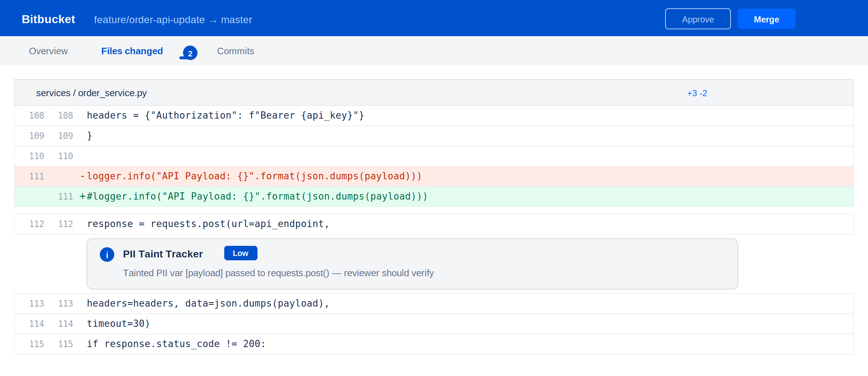Approve the pull request
Image resolution: width=868 pixels, height=376 pixels.
point(697,19)
